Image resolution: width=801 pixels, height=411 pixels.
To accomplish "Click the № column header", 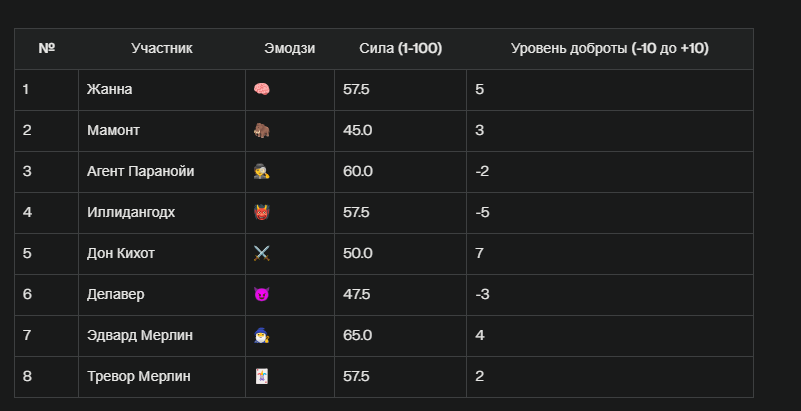I will coord(46,49).
